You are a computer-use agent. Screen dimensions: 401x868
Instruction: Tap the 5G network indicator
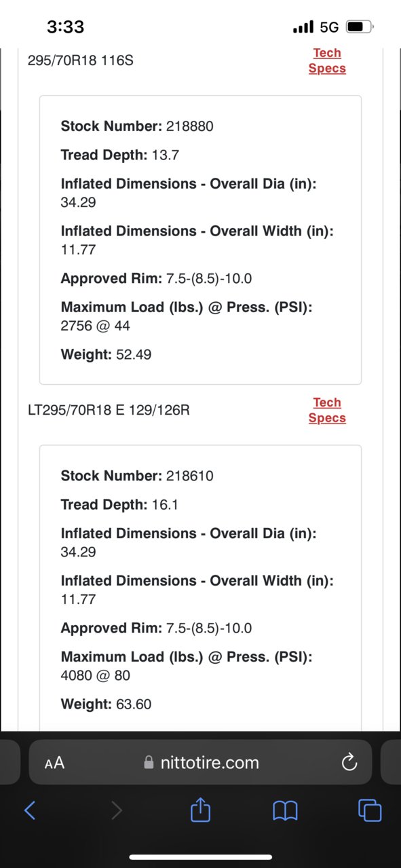click(329, 27)
